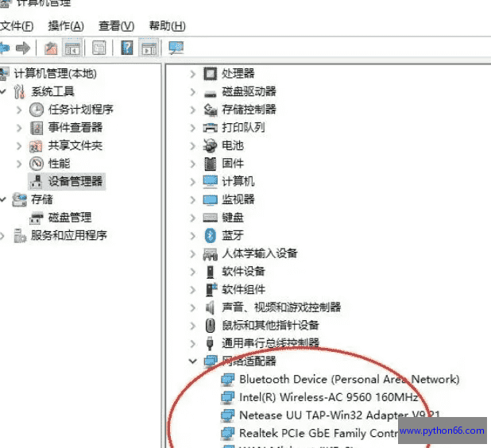Click the 声音、视频和游戏控制器 speaker icon
Viewport: 491px width, 448px height.
click(x=210, y=307)
